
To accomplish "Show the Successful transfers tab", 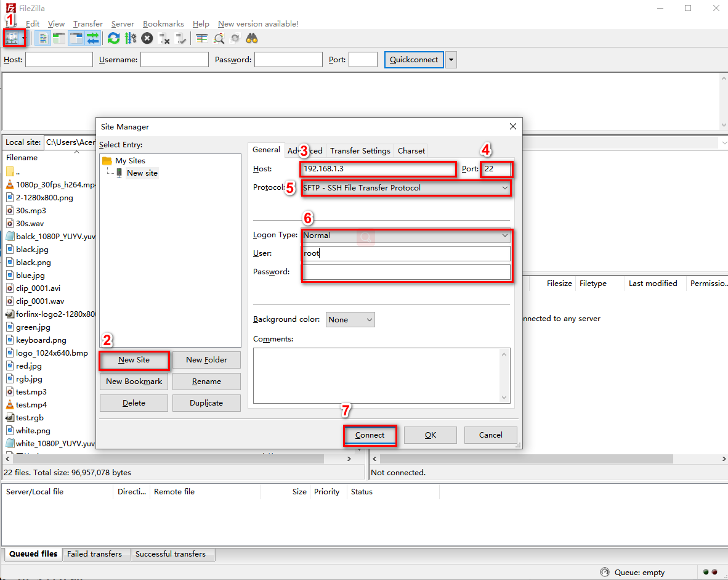I will coord(171,553).
